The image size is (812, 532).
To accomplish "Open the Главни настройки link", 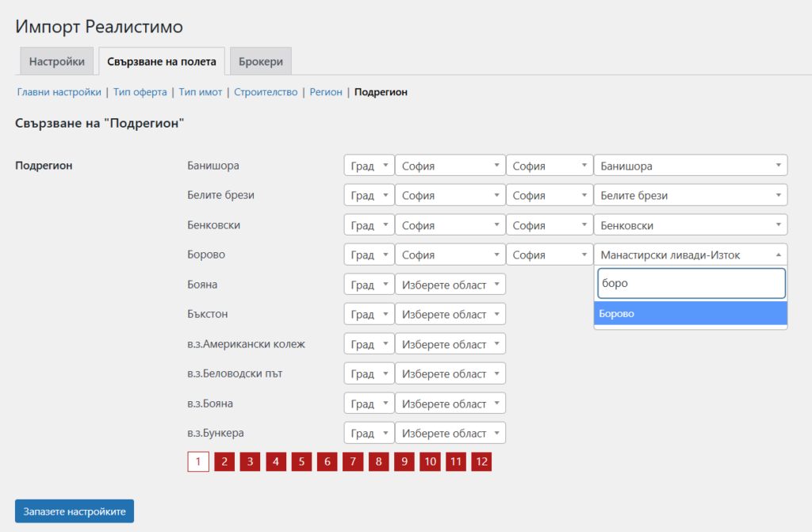I will tap(59, 92).
